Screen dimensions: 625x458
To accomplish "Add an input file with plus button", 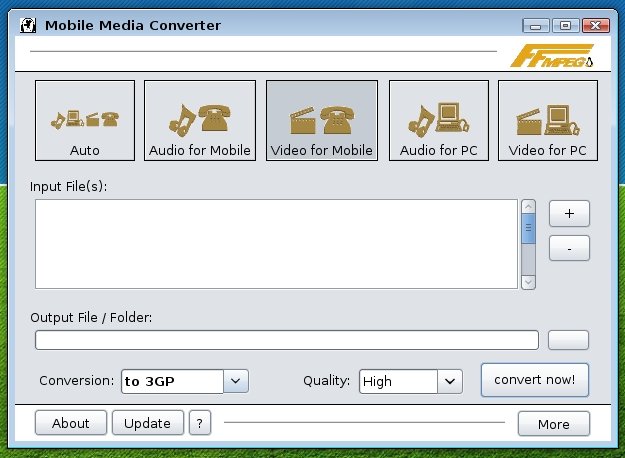I will [x=569, y=214].
